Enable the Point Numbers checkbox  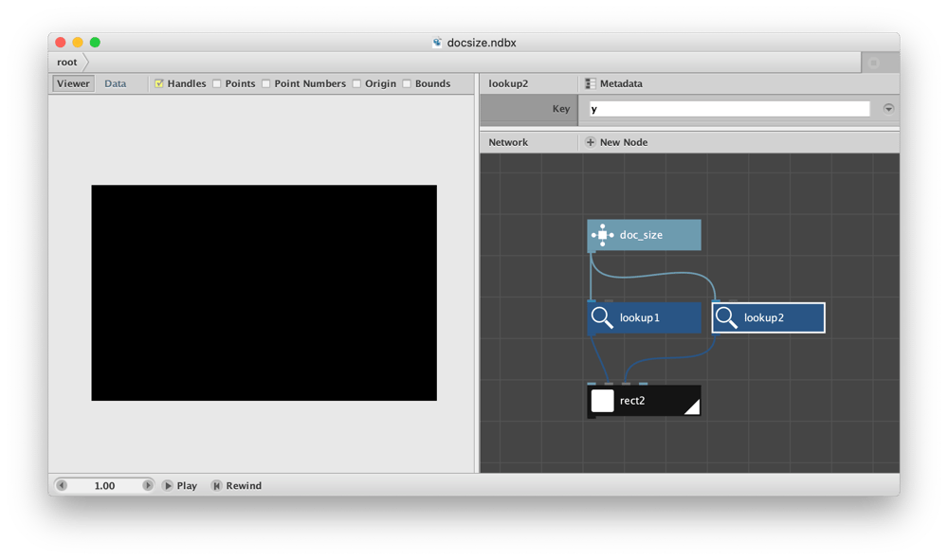coord(266,83)
